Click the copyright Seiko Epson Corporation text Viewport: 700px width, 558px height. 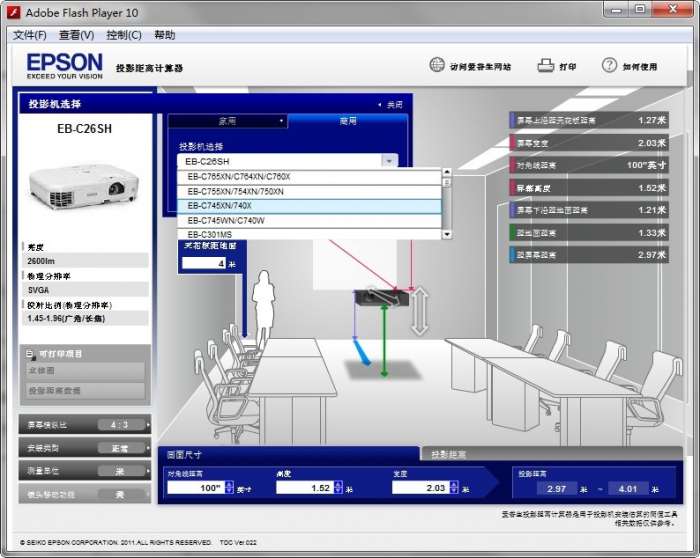[x=115, y=542]
